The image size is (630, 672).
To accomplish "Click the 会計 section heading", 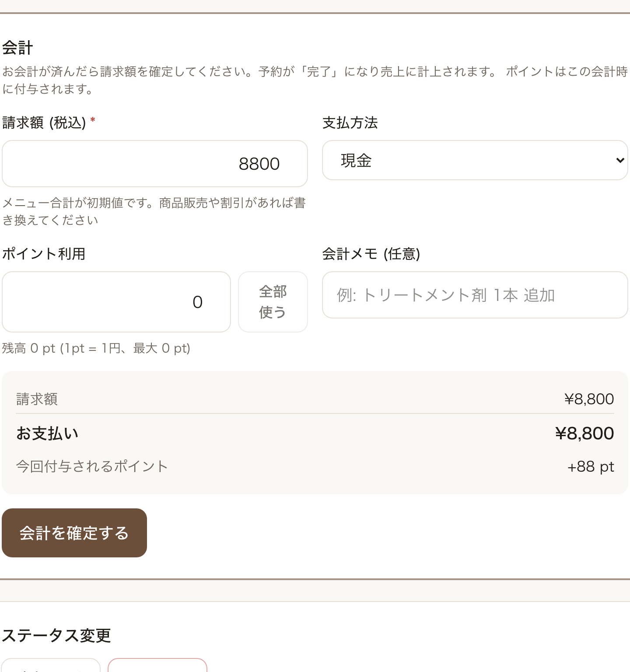I will (x=17, y=48).
